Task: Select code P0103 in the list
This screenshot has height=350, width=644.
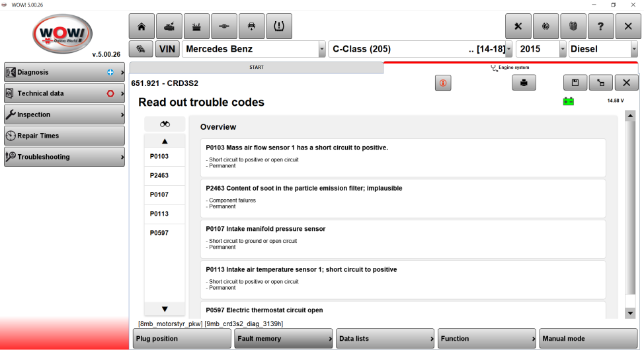Action: (x=165, y=157)
